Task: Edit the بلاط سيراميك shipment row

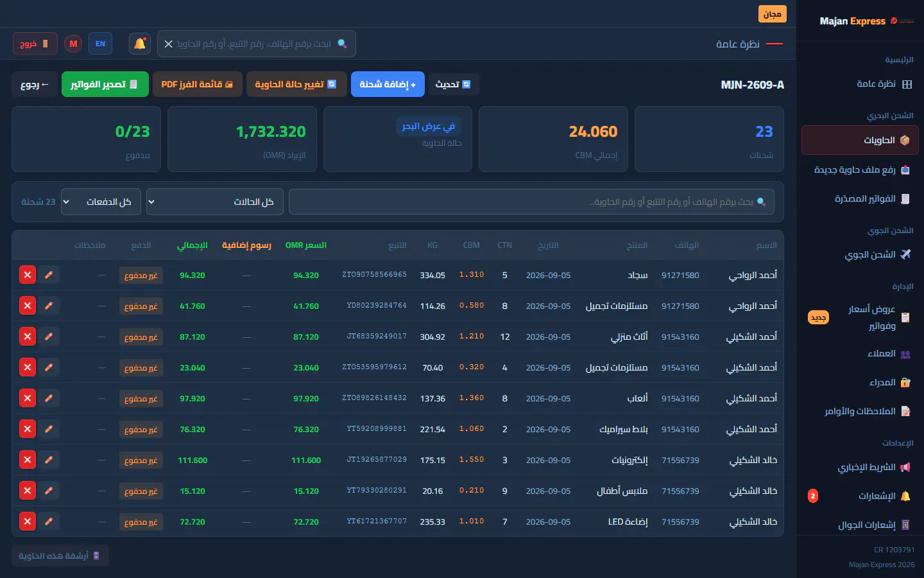Action: pyautogui.click(x=49, y=429)
